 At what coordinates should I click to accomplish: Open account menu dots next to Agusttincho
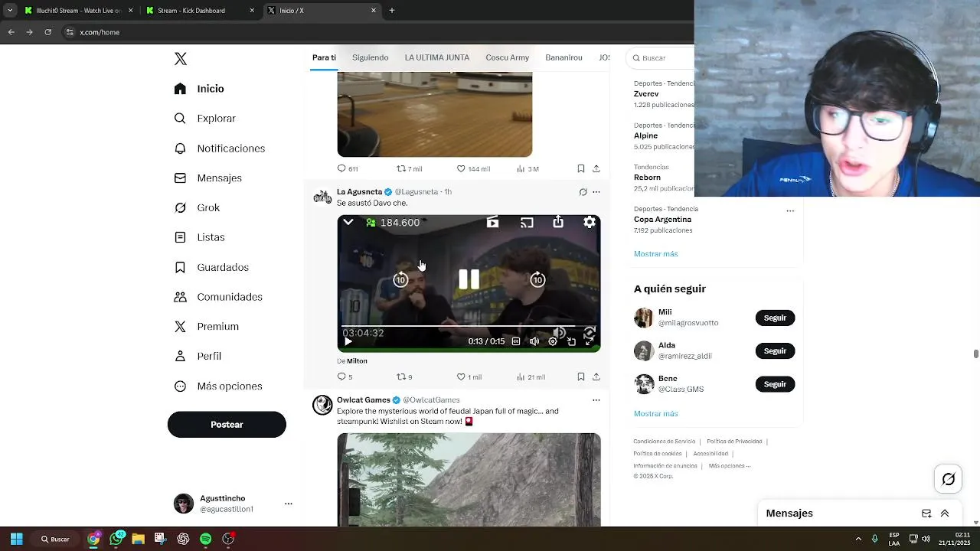pyautogui.click(x=289, y=504)
